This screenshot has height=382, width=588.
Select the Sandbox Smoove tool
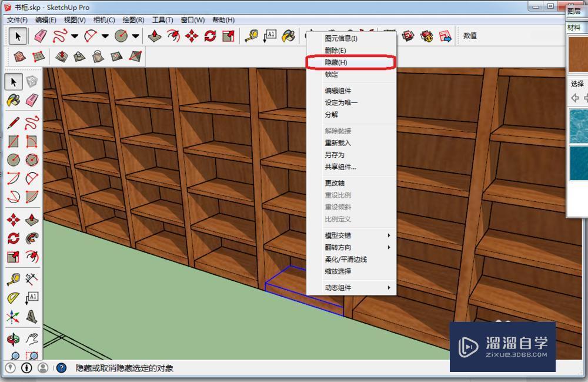click(63, 57)
